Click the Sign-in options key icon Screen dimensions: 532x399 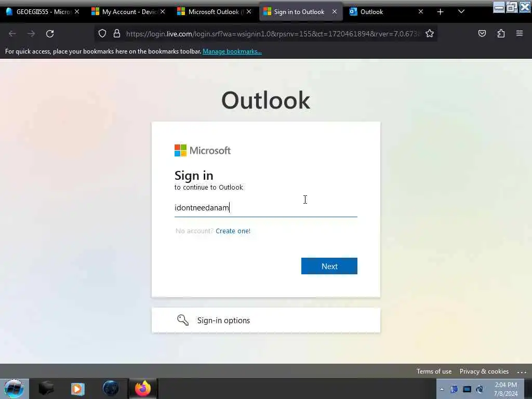click(183, 320)
